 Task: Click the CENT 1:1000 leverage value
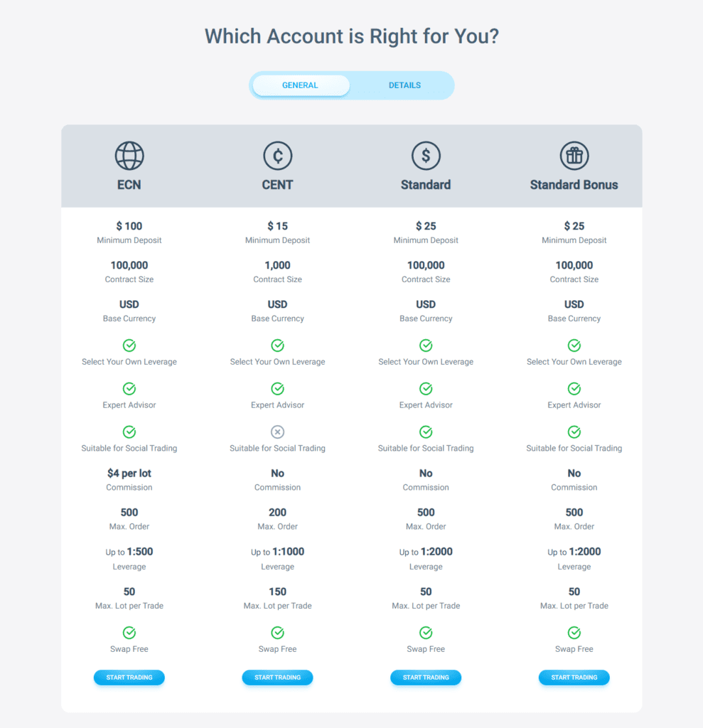coord(288,552)
